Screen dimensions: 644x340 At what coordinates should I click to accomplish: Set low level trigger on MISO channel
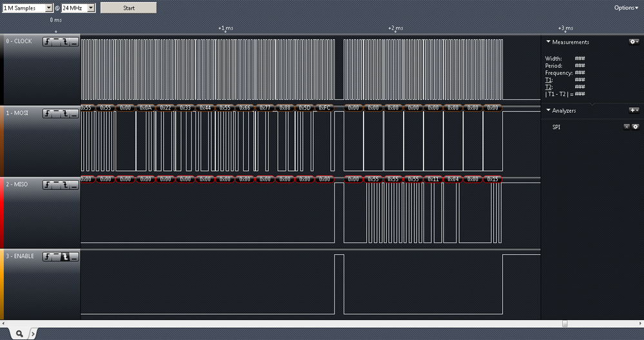click(74, 185)
